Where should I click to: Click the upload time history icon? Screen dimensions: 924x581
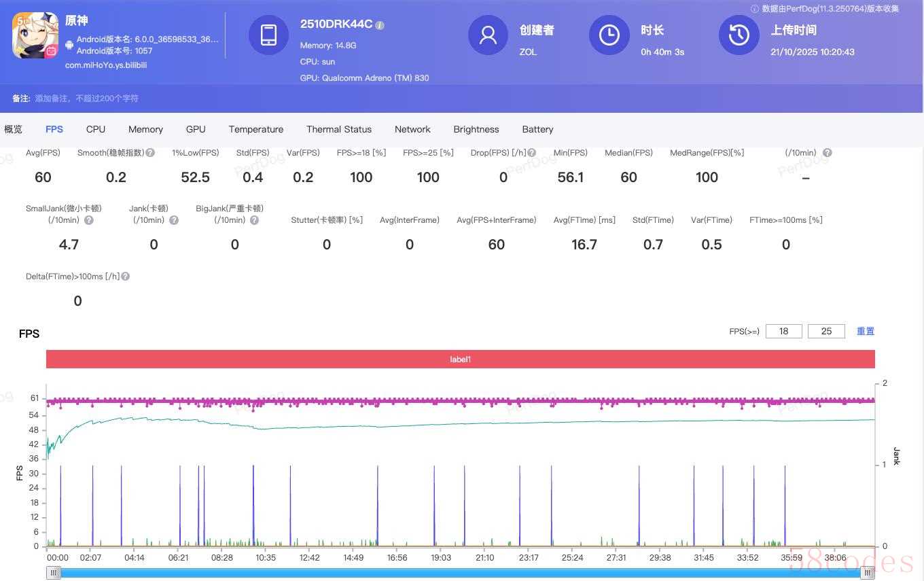click(x=739, y=35)
